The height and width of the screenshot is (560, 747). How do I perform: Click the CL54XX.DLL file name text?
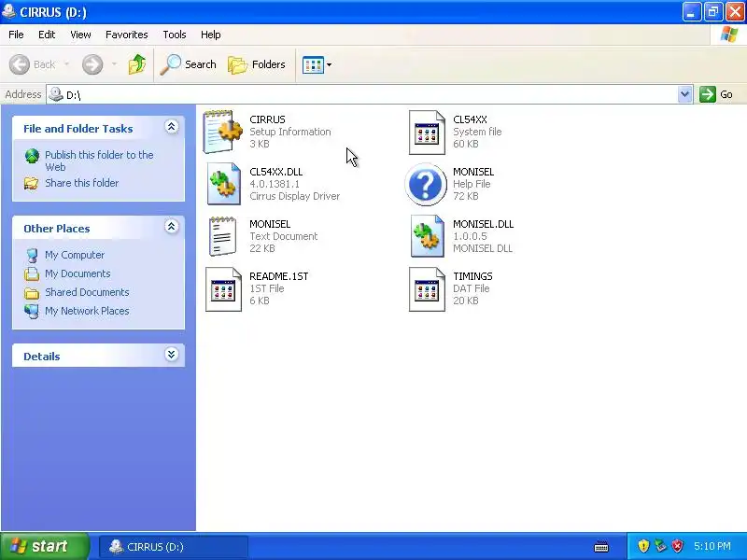(x=275, y=172)
